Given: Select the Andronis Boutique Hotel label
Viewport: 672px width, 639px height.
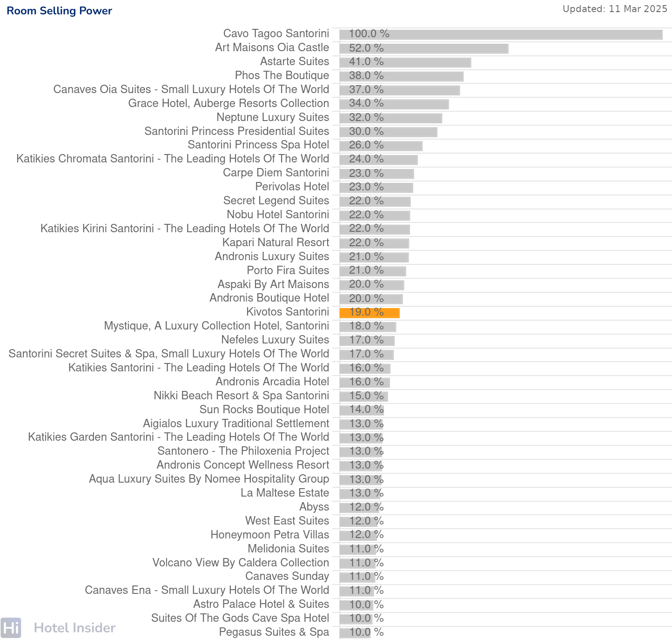Looking at the screenshot, I should [x=269, y=298].
